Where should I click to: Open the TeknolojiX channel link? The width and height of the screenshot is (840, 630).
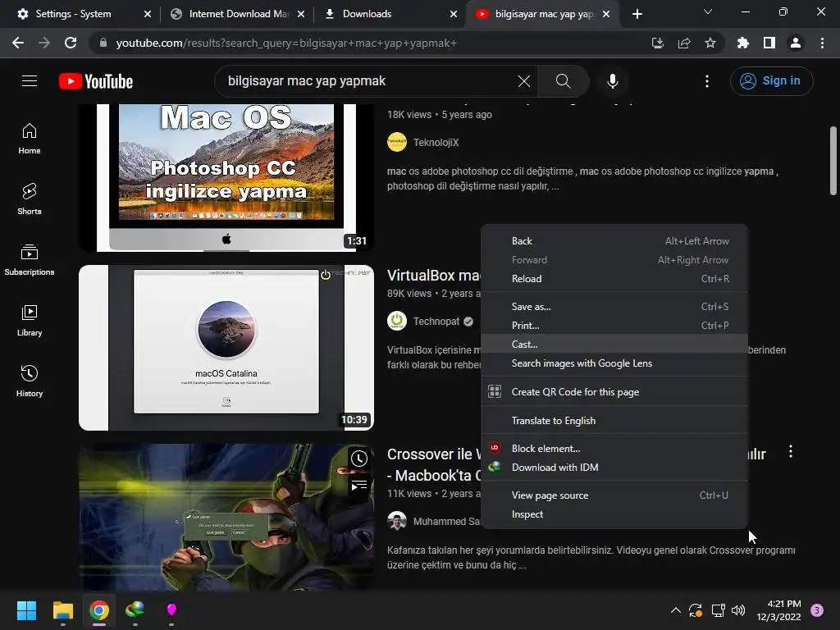(436, 143)
